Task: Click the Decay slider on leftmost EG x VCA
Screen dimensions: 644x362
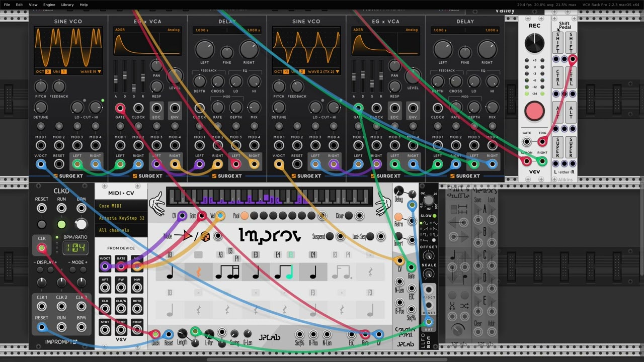Action: (125, 75)
